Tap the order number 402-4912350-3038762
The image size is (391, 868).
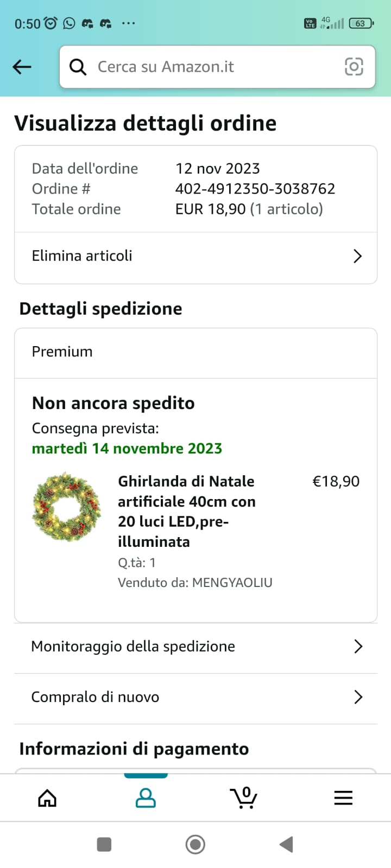(255, 189)
